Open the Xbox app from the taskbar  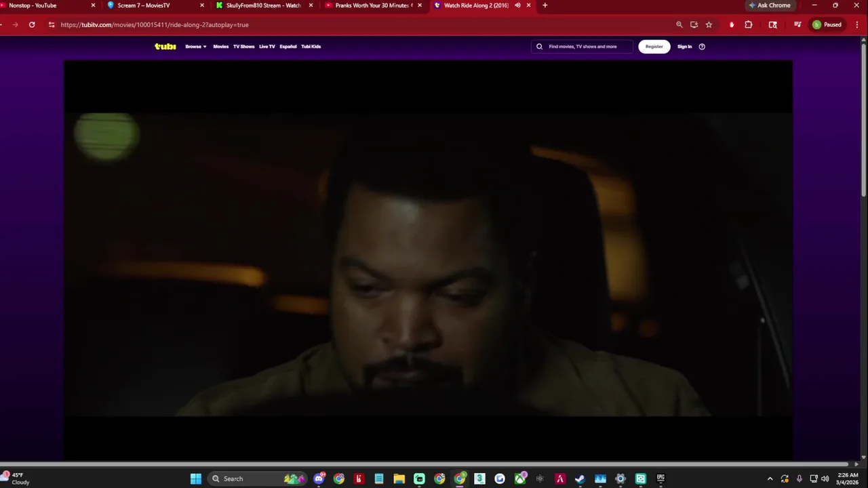click(x=520, y=479)
